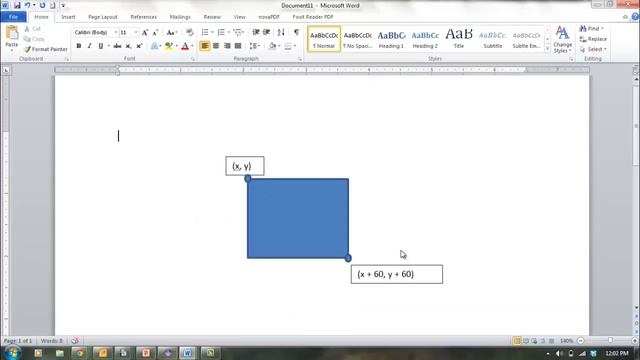Click the Align Text Right icon
640x360 pixels.
pos(227,46)
